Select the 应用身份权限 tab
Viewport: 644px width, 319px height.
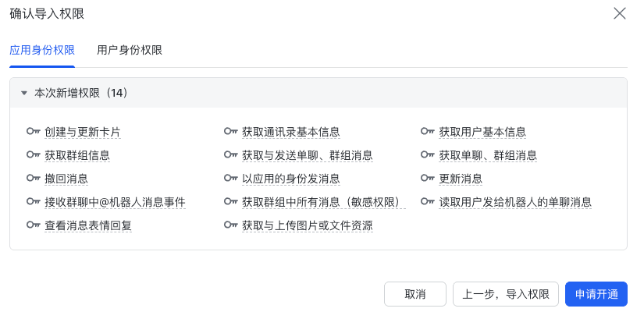[42, 50]
